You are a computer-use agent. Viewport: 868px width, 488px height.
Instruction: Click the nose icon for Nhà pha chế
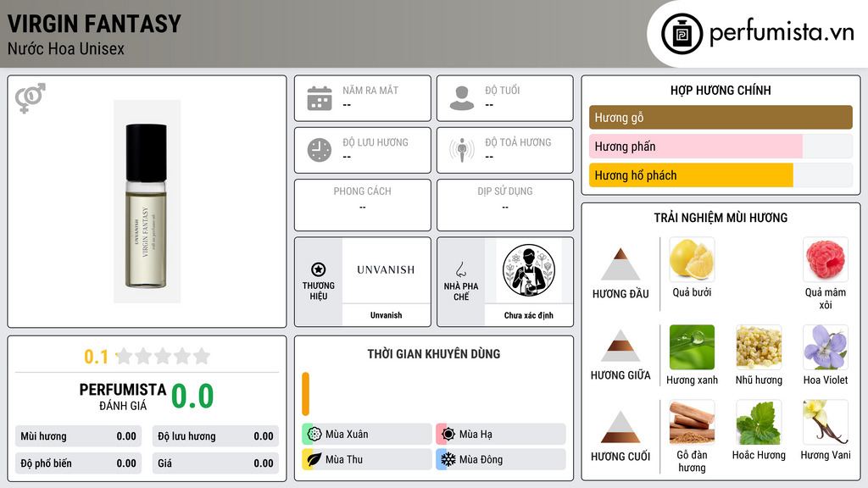tap(460, 269)
